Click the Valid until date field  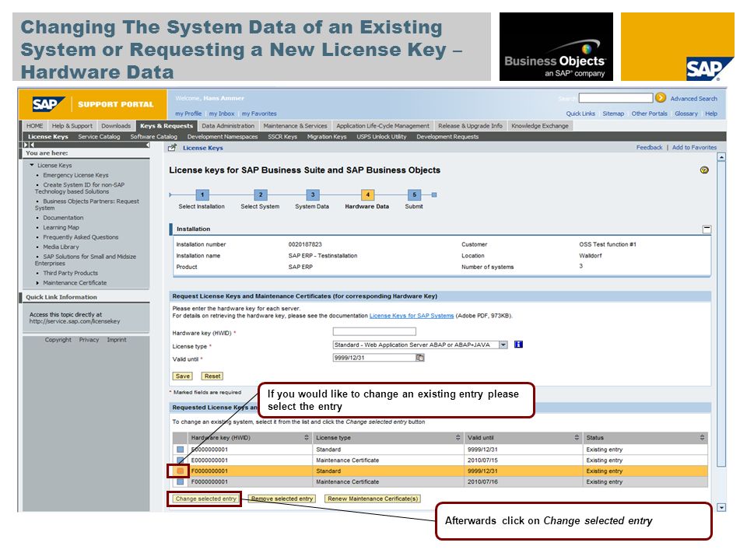(374, 358)
